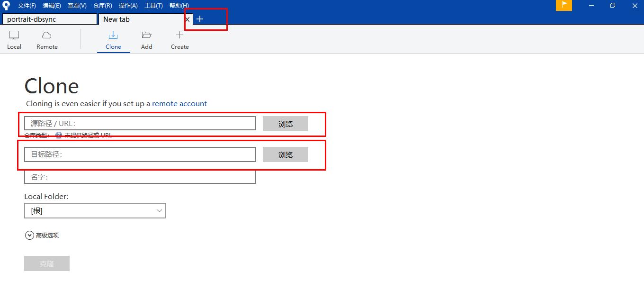Click the 克隆 clone button
Viewport: 644px width, 290px height.
(47, 263)
